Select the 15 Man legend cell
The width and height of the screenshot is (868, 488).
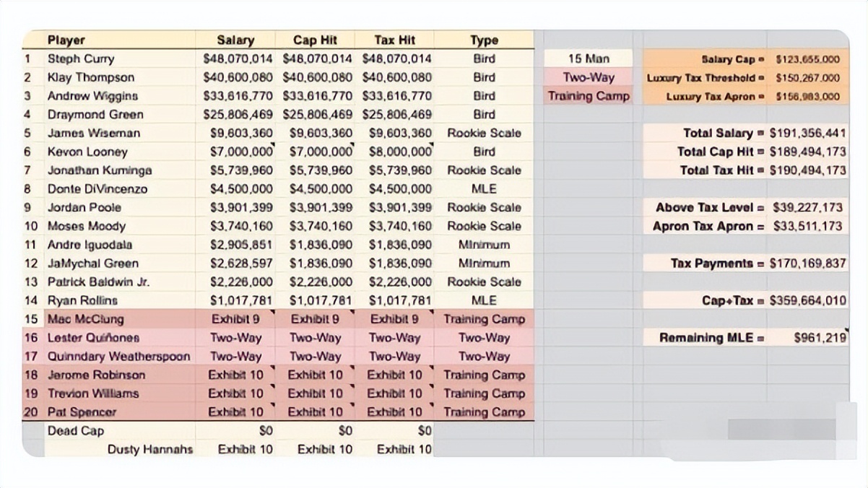point(589,58)
